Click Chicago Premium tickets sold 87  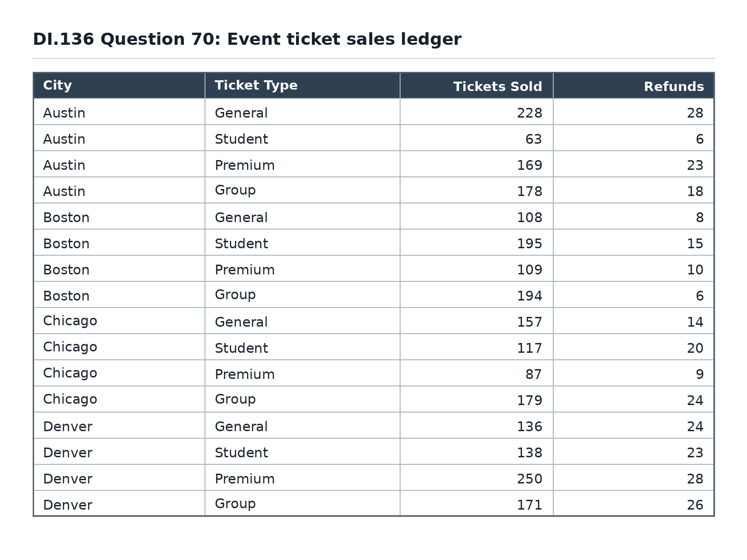[x=477, y=373]
